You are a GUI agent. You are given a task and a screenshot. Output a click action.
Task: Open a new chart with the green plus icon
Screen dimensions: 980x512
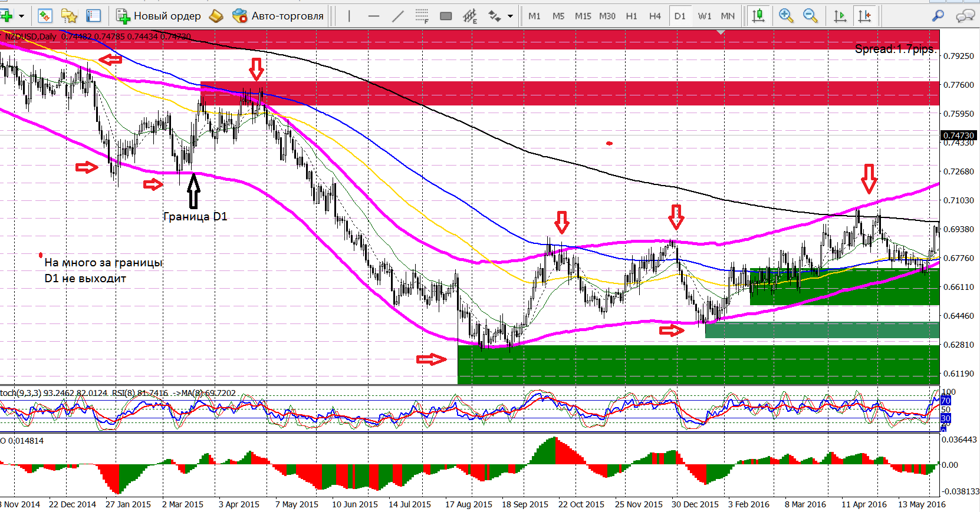pyautogui.click(x=6, y=16)
